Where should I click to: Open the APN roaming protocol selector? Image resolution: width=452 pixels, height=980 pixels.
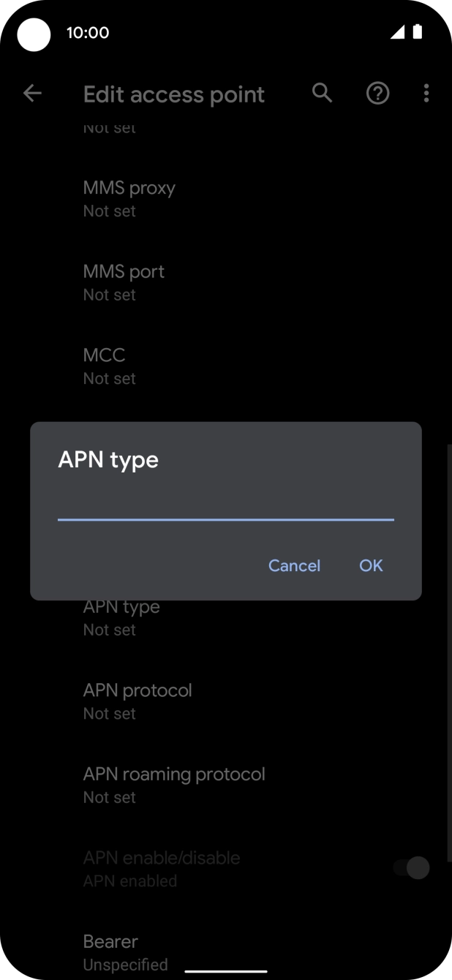pyautogui.click(x=174, y=784)
